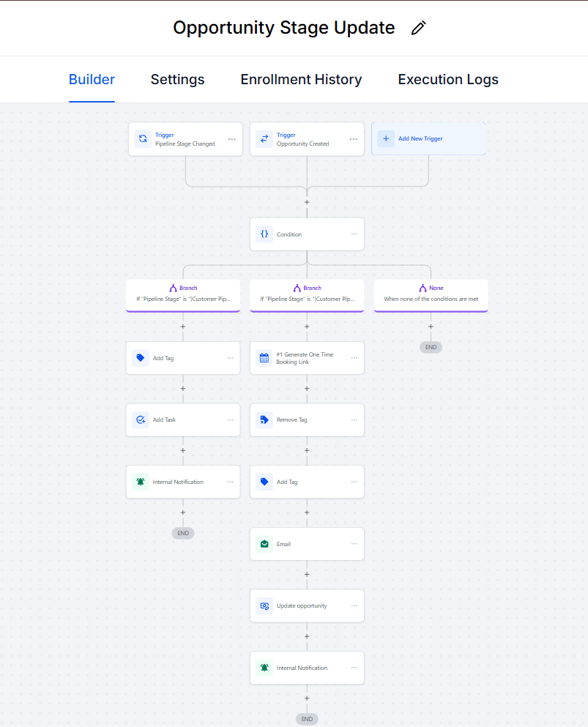Open the Pipeline Stage Changed trigger options menu
The height and width of the screenshot is (727, 588).
231,139
